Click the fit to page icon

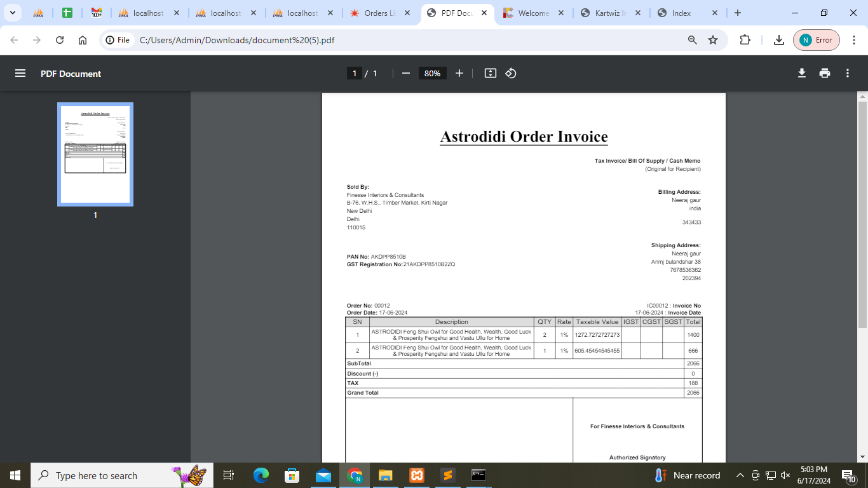[x=490, y=73]
